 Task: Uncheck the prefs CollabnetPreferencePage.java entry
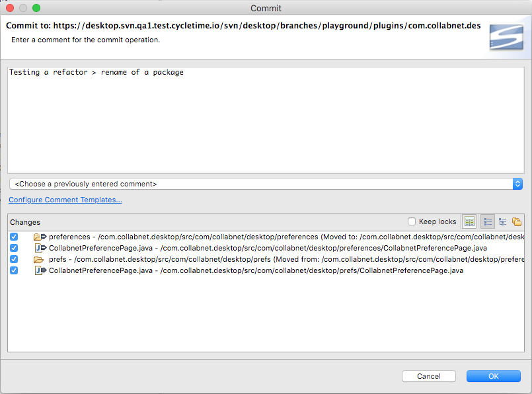(14, 270)
